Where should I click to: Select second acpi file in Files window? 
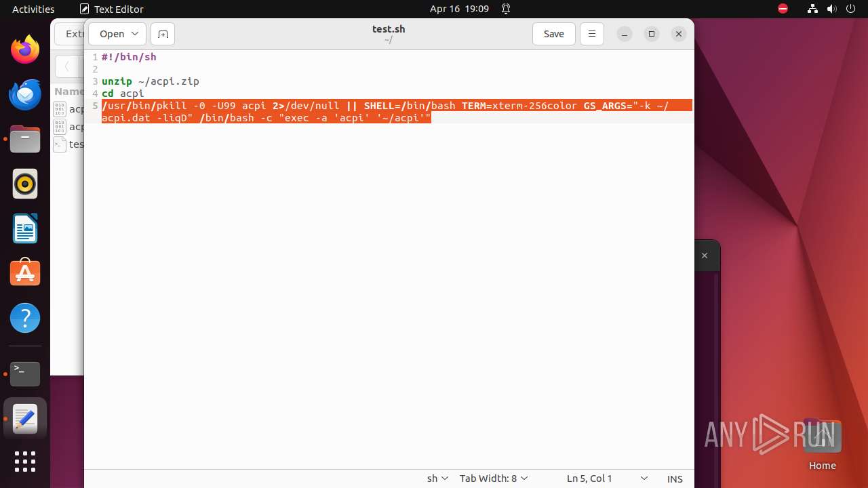pos(68,127)
